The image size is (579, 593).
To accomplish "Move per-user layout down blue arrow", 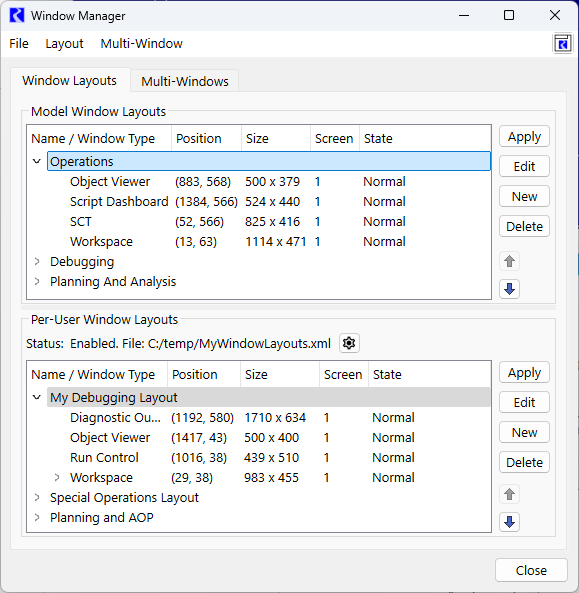I will [509, 522].
